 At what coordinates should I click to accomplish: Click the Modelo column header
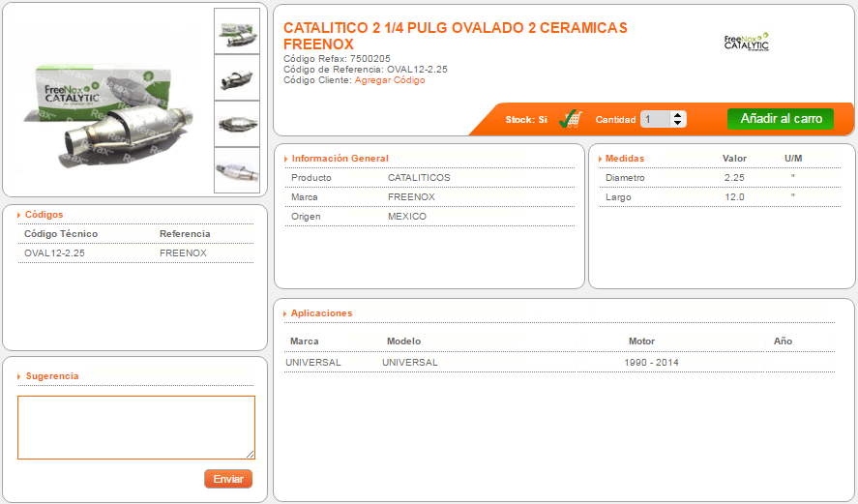point(403,341)
